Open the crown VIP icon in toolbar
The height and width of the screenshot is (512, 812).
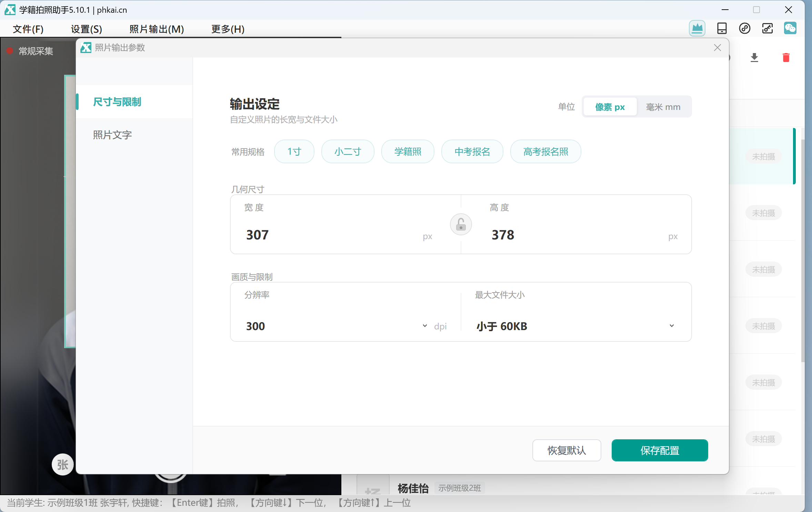point(697,28)
